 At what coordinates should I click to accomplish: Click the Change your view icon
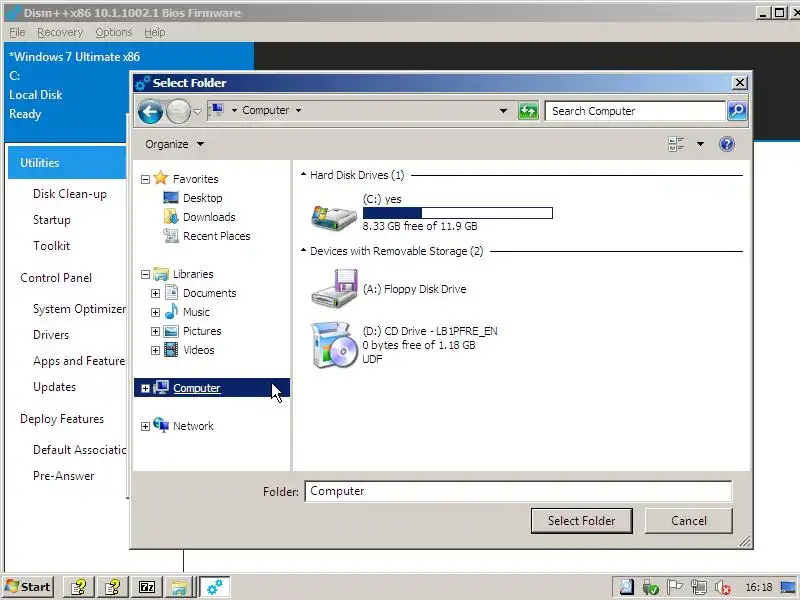pos(677,144)
